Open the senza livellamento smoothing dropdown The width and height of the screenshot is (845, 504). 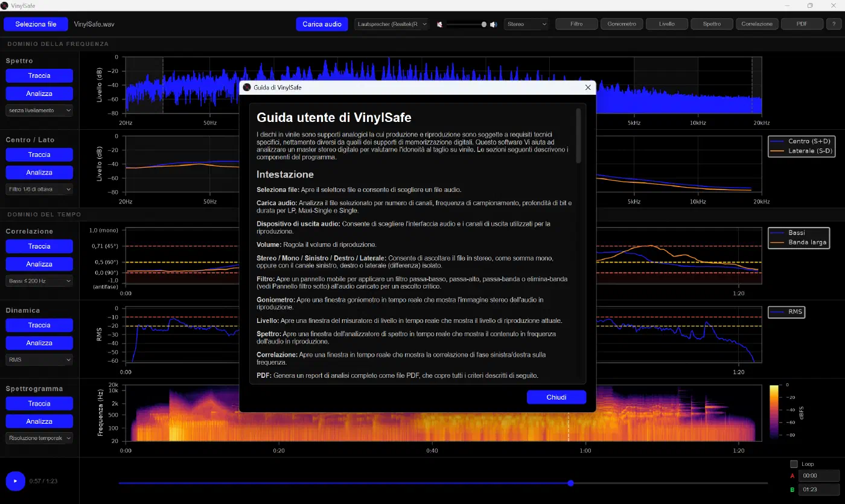(x=39, y=110)
